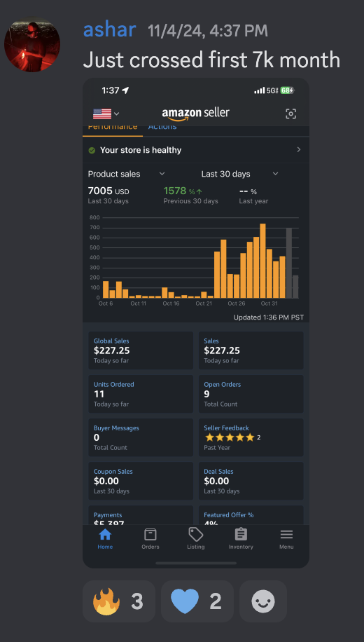
Task: Click the message timestamp 11/4/24, 4:37 PM
Action: 208,31
